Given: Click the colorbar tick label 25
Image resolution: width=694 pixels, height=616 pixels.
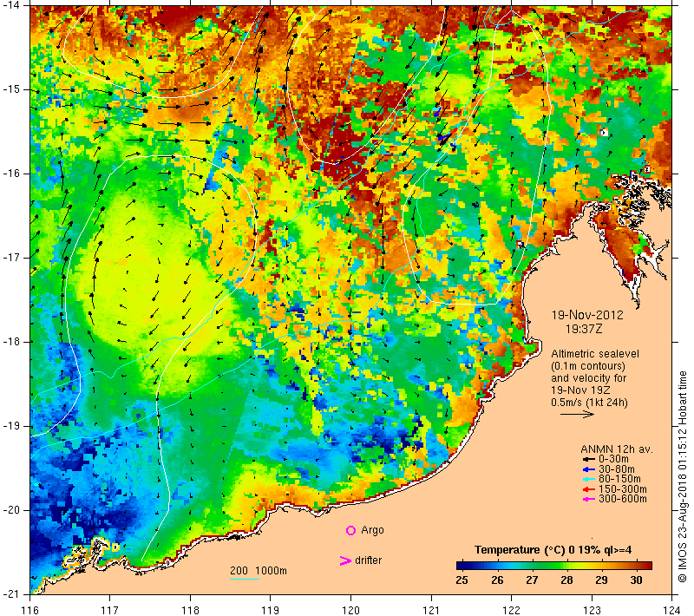Looking at the screenshot, I should coord(462,580).
